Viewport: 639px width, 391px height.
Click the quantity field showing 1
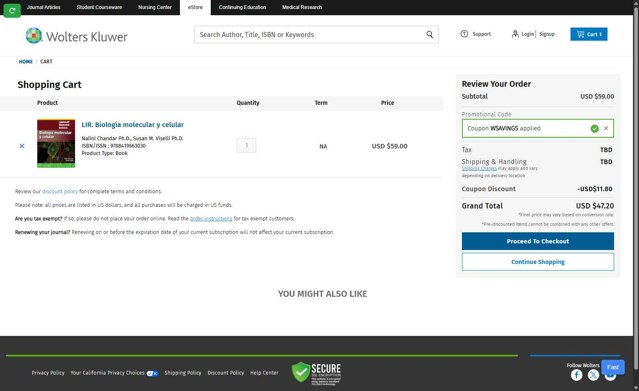(246, 145)
